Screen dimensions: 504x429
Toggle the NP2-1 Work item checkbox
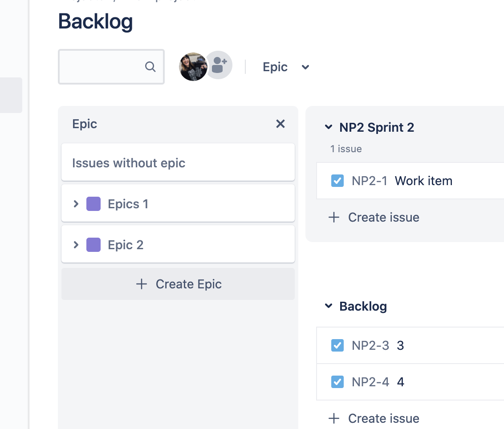337,181
